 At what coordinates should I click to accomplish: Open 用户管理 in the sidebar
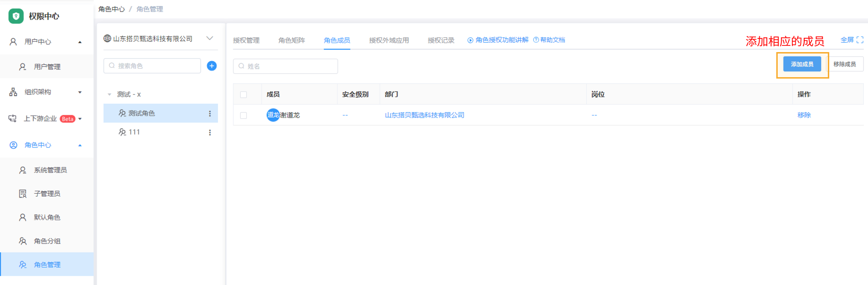[x=47, y=67]
